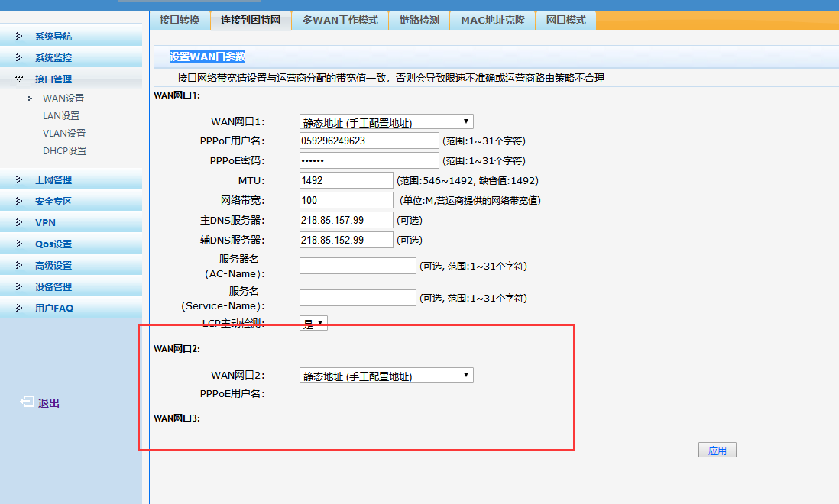Screen dimensions: 839x504
Task: Select VLAN设置 in the sidebar
Action: tap(64, 134)
